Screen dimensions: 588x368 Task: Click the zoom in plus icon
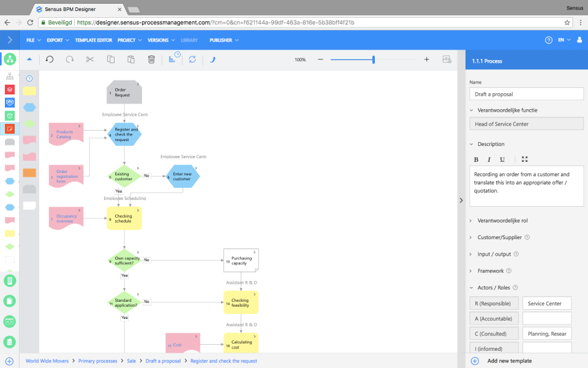[426, 59]
